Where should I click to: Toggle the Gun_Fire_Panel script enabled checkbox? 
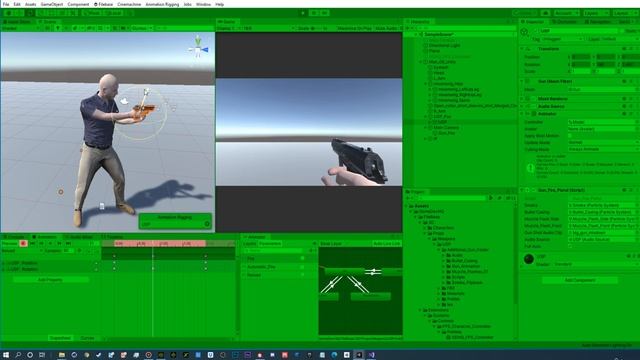534,190
